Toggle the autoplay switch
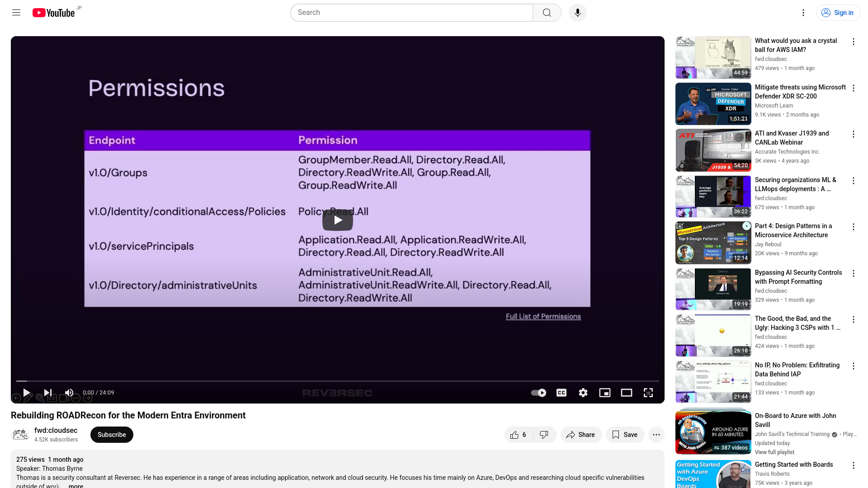This screenshot has width=868, height=488. (538, 393)
